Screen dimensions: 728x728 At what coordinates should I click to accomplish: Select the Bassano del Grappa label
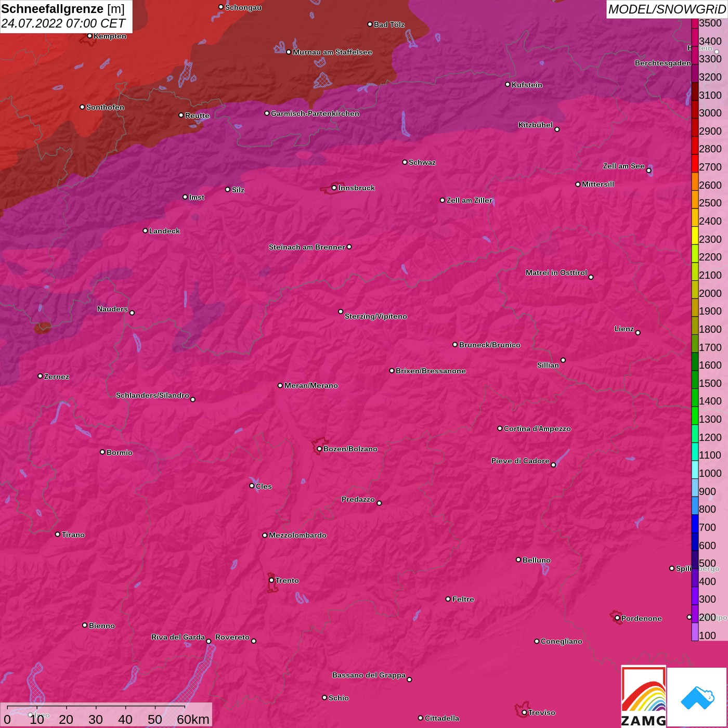tap(369, 675)
